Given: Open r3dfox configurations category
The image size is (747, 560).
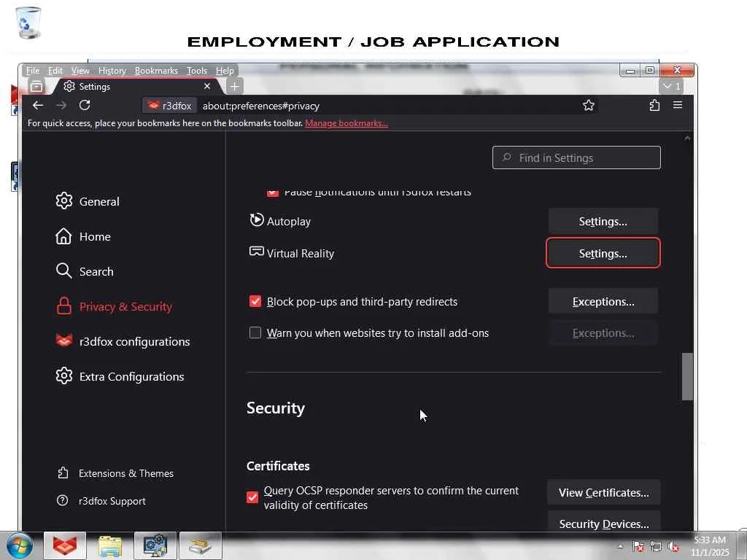Looking at the screenshot, I should [x=123, y=341].
